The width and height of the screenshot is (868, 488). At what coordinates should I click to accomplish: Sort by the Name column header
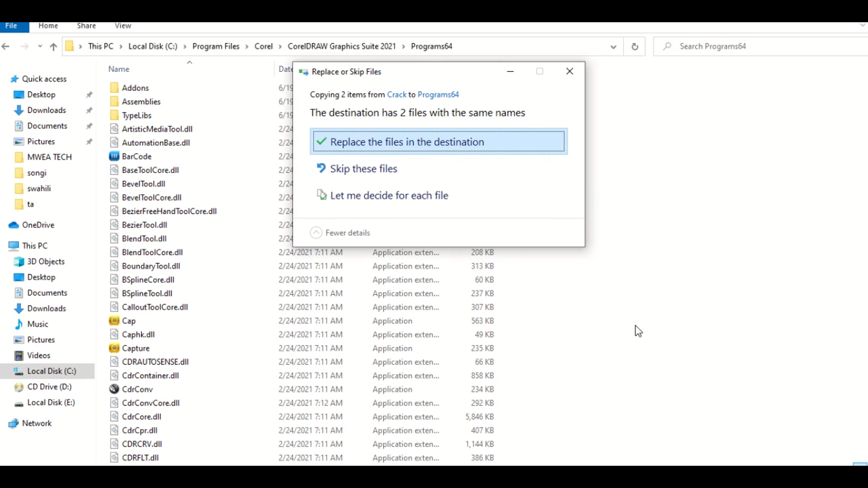119,69
